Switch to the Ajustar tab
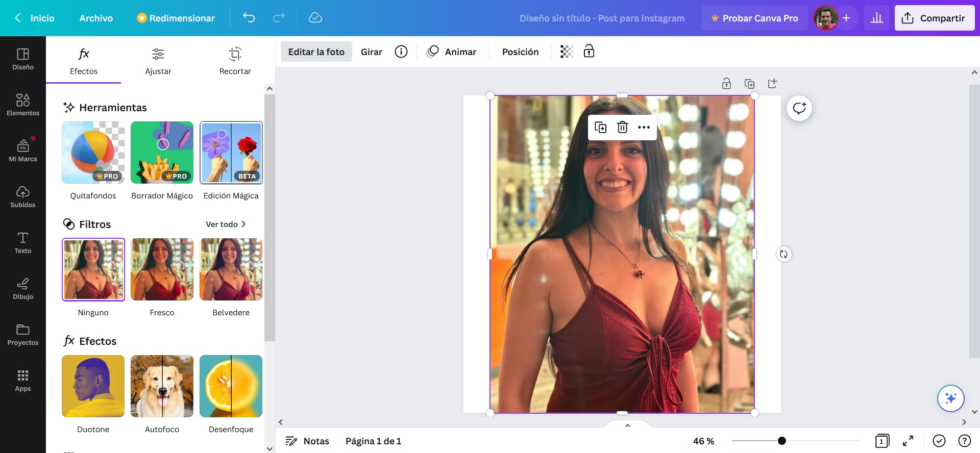 pos(158,61)
